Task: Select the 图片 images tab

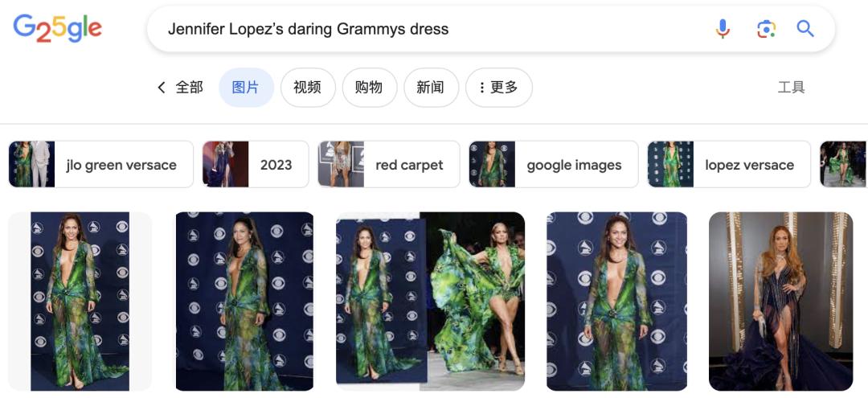Action: tap(246, 88)
